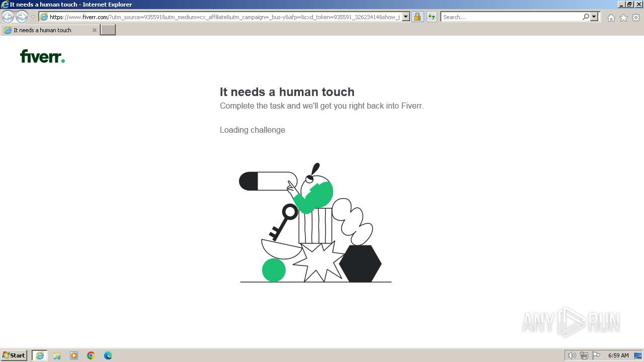Select the 'It needs a human touch' tab
This screenshot has height=362, width=644.
point(50,30)
